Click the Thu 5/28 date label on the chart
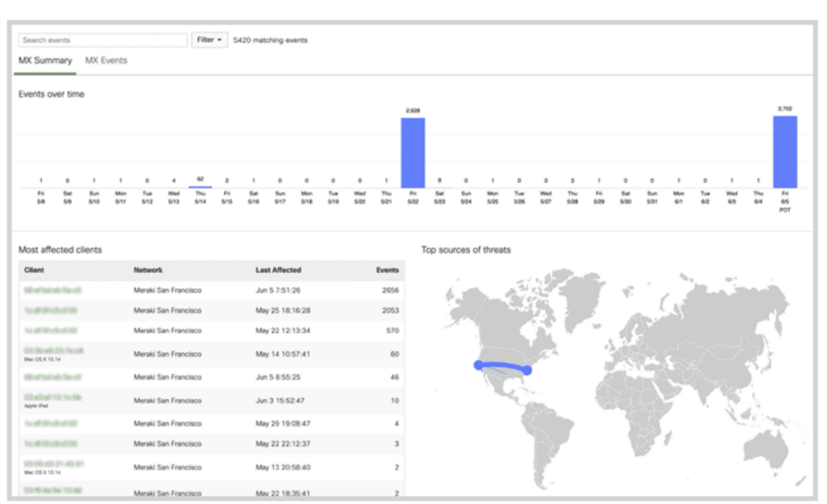The width and height of the screenshot is (827, 504). click(573, 197)
